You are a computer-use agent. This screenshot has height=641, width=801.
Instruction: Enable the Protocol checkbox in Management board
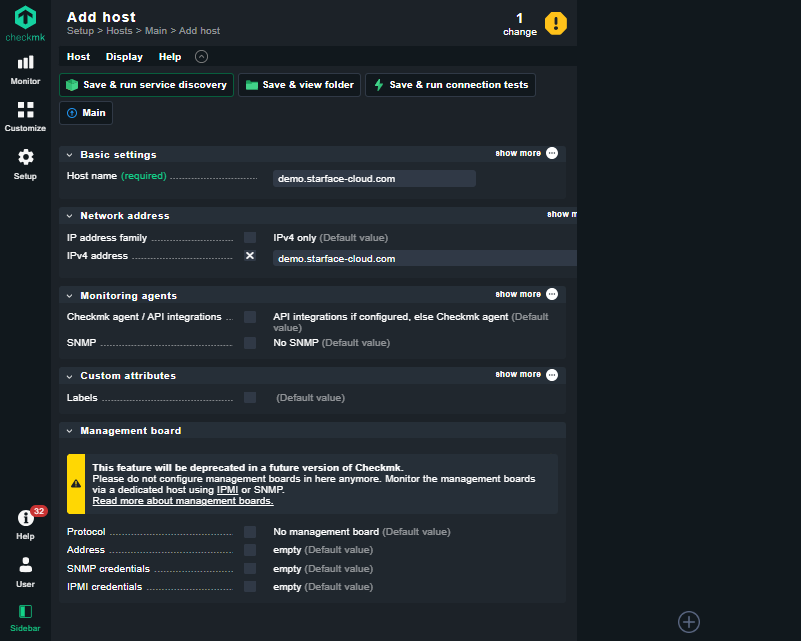coord(250,532)
